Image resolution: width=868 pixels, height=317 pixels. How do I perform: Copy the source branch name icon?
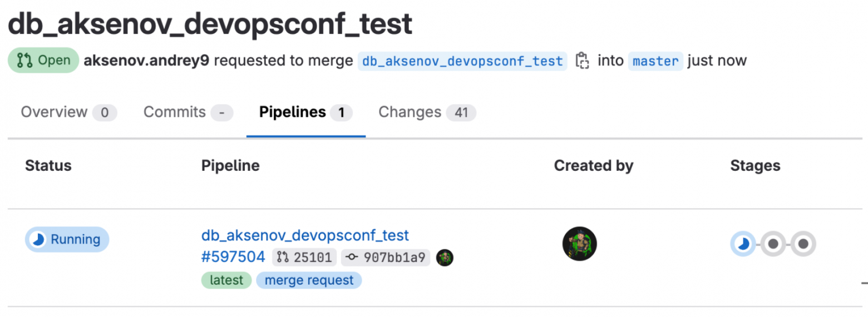[582, 61]
